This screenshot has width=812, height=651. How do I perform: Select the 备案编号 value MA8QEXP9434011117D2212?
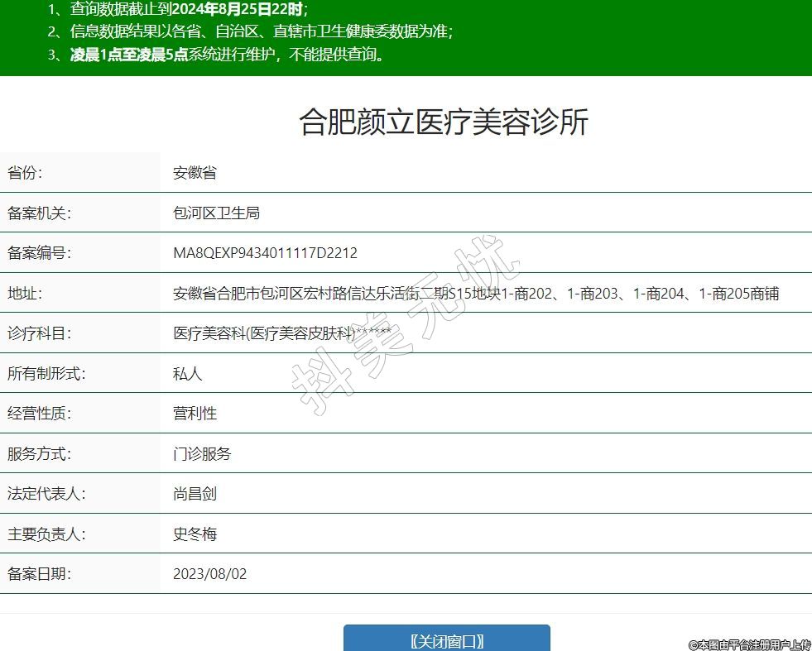(x=265, y=253)
